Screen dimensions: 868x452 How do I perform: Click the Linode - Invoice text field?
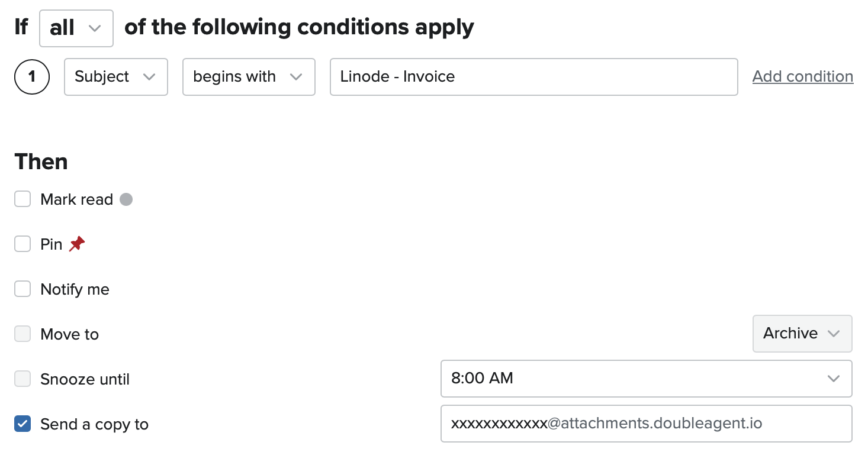534,77
